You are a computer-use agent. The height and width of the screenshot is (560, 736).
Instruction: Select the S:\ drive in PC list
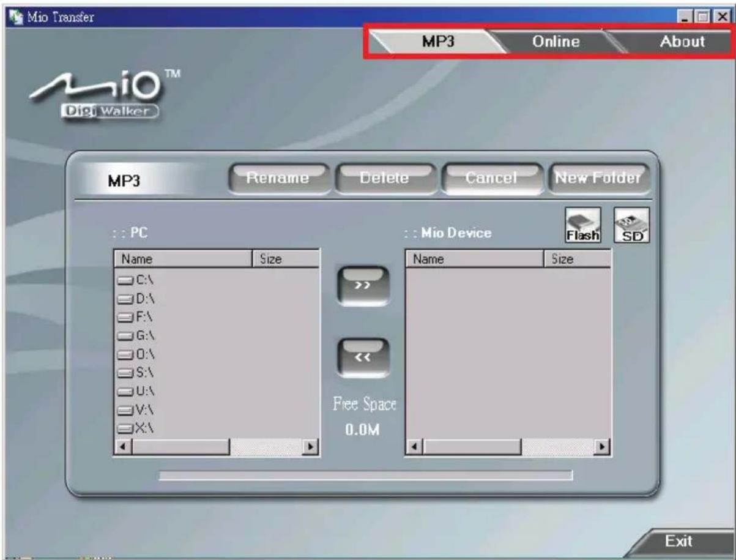(136, 372)
